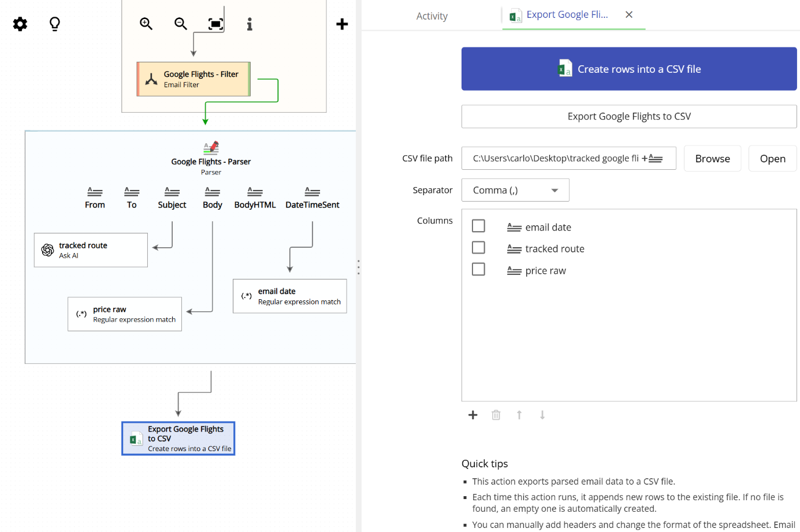
Task: Click the move column up arrow icon
Action: 519,415
